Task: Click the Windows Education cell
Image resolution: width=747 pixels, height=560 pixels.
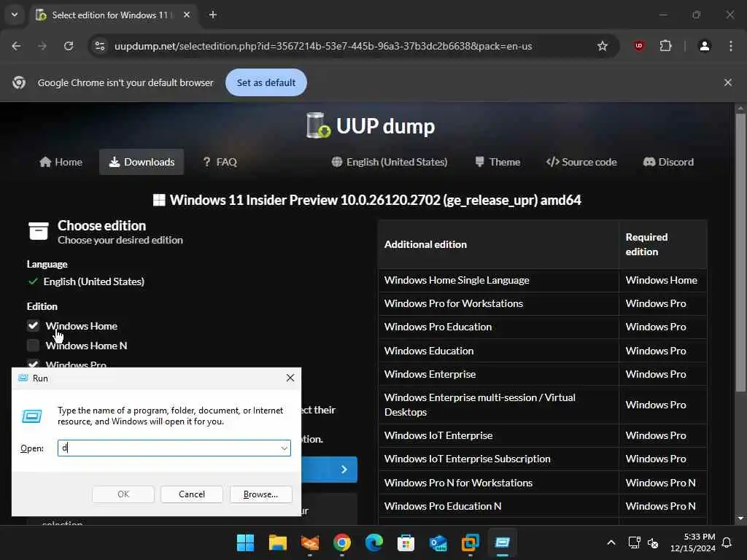Action: coord(499,351)
